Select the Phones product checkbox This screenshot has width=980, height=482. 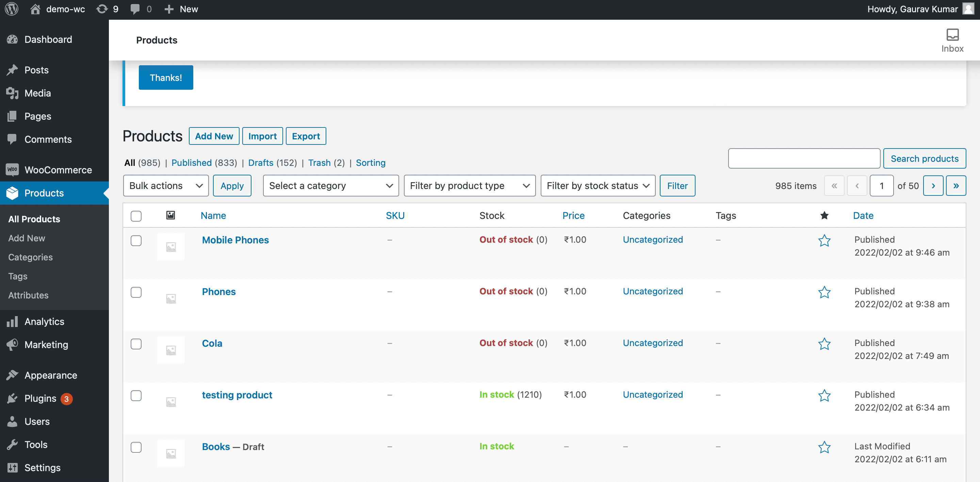136,292
